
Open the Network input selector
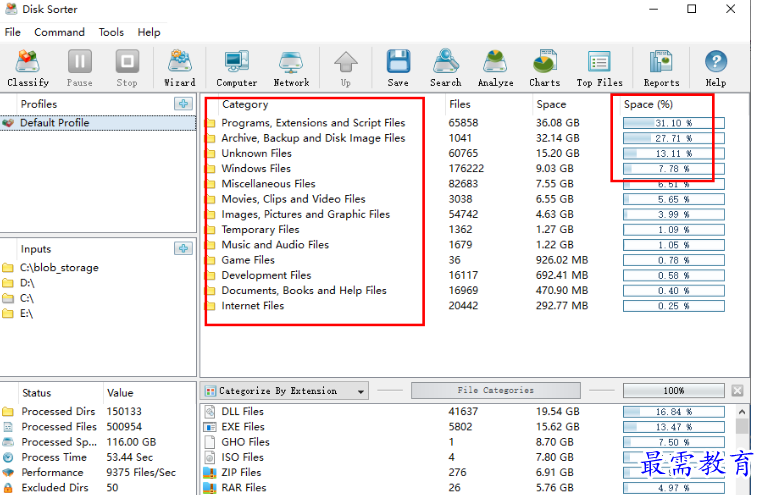(x=291, y=68)
